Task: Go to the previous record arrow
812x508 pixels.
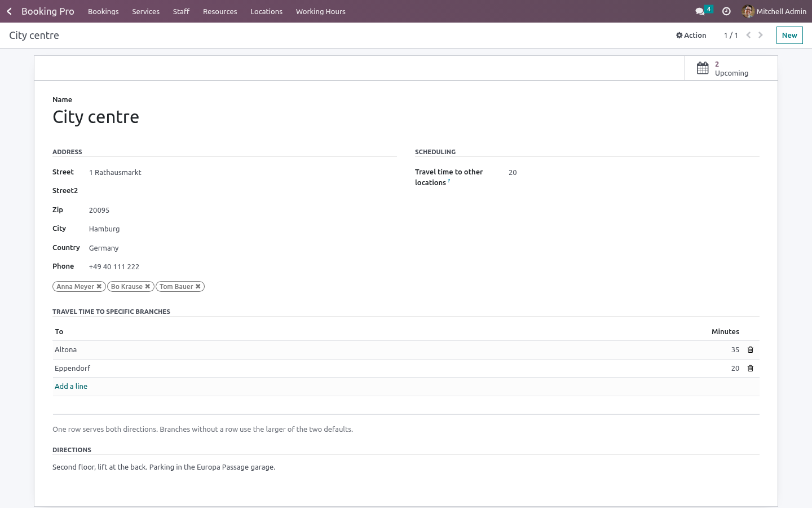Action: click(x=748, y=35)
